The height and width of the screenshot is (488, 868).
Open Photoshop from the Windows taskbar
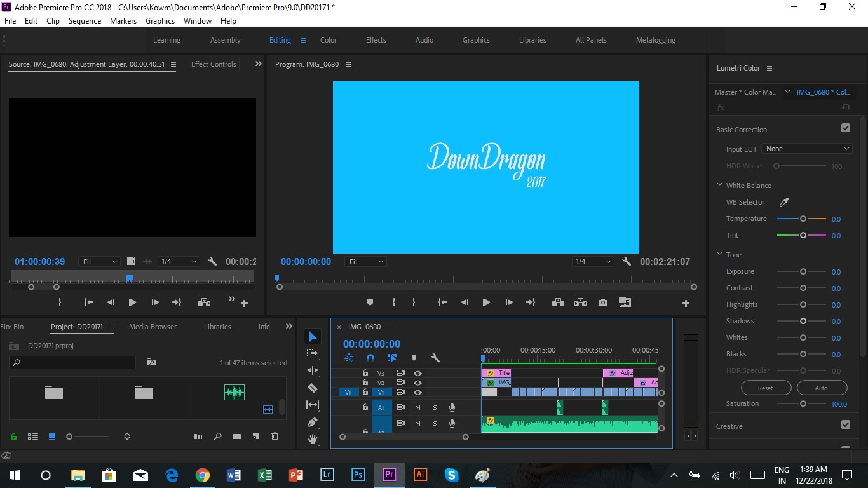tap(358, 475)
